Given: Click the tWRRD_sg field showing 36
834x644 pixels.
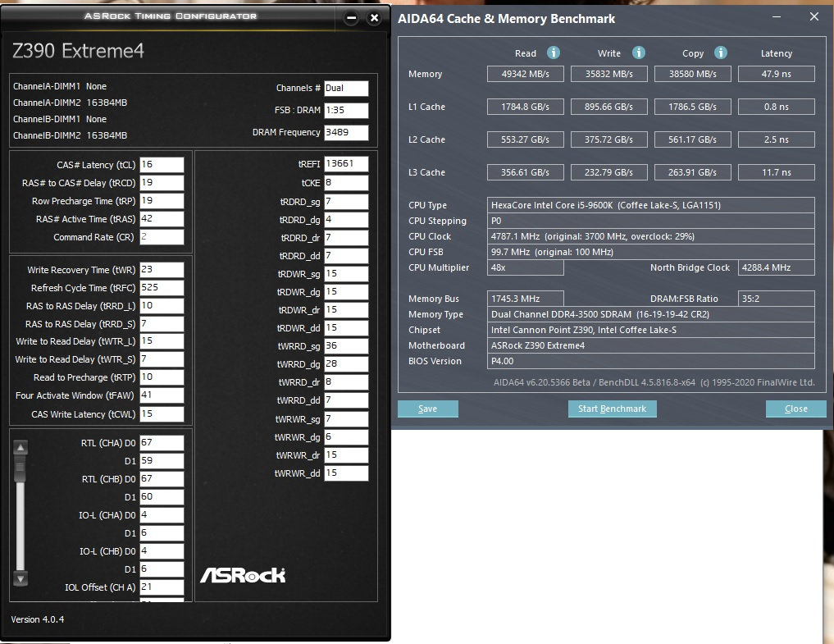Looking at the screenshot, I should (346, 346).
